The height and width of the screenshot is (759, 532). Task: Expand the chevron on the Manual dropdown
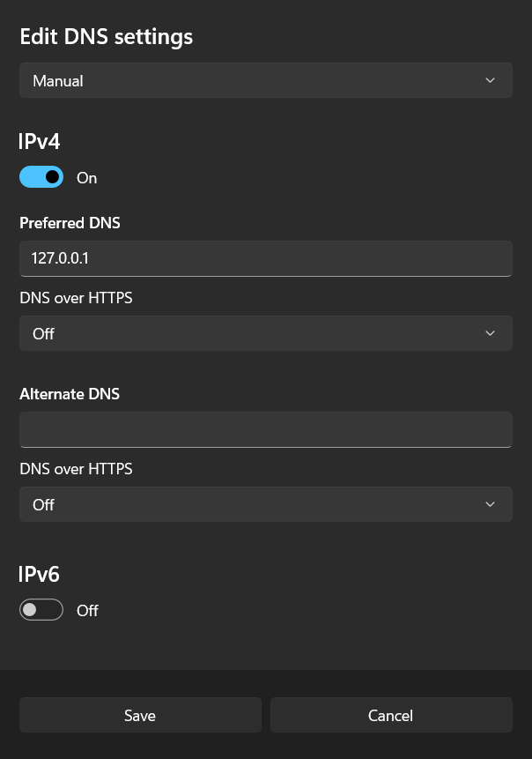(490, 79)
